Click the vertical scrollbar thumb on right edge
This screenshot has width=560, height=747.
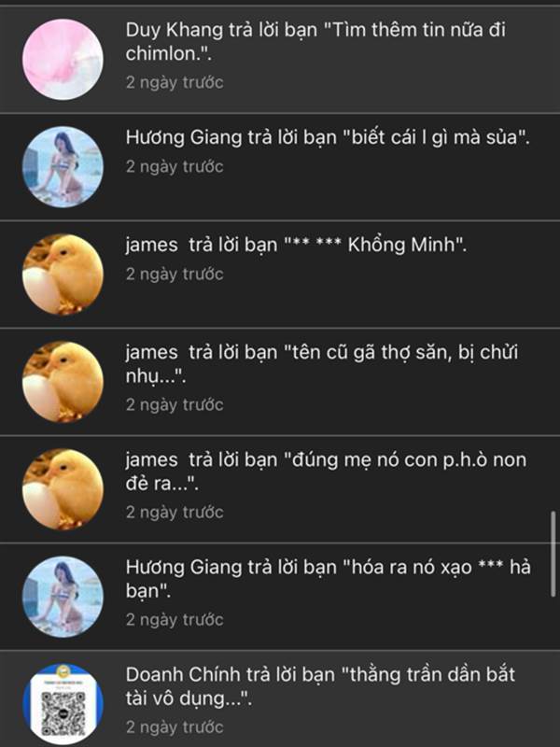point(553,554)
